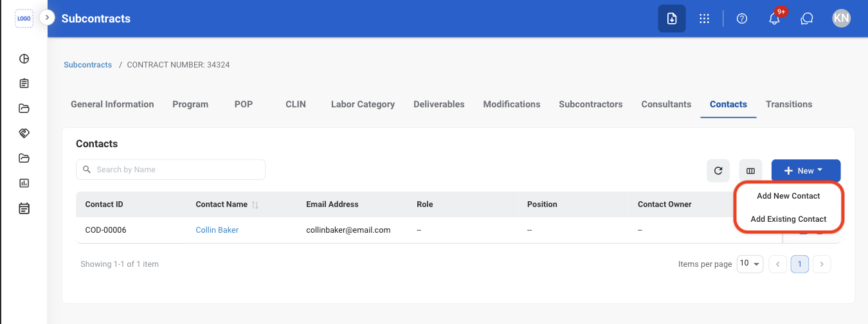Click the download document icon in the header

pyautogui.click(x=671, y=19)
